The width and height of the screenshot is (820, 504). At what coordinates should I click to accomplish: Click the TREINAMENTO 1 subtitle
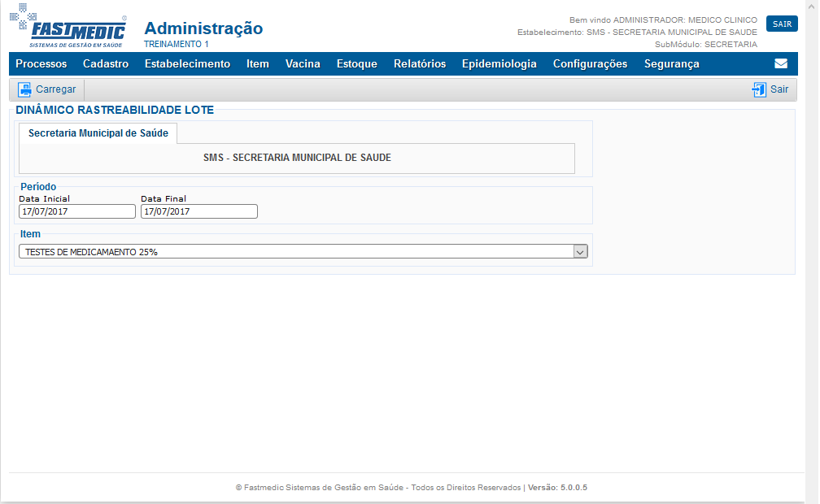point(177,44)
